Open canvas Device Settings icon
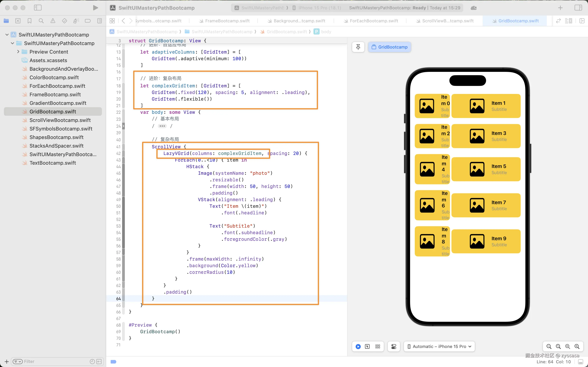 [394, 346]
